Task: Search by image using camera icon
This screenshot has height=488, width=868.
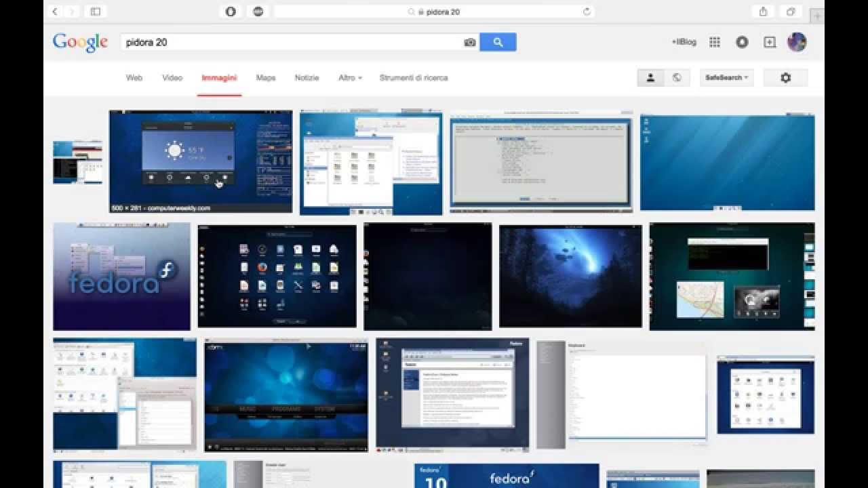Action: coord(469,42)
